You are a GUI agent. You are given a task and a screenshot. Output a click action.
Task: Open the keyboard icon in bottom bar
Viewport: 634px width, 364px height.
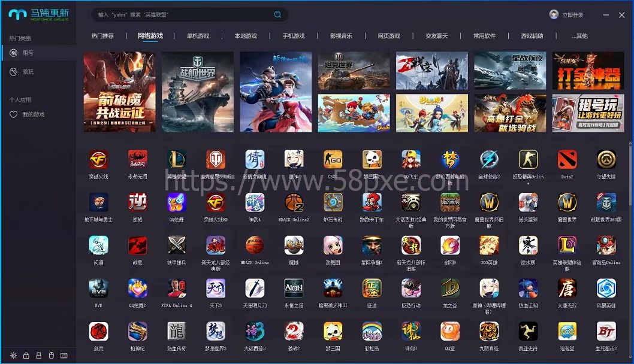click(64, 356)
